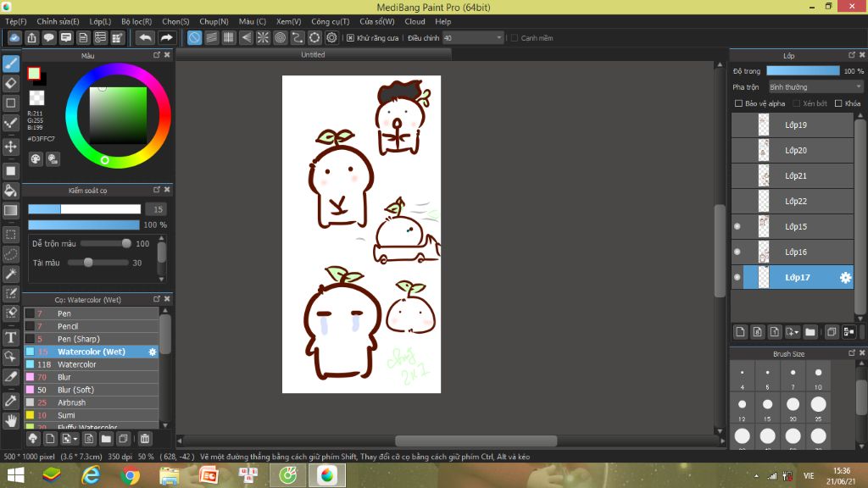Image resolution: width=868 pixels, height=488 pixels.
Task: Hide the Lớp15 layer
Action: pyautogui.click(x=737, y=226)
